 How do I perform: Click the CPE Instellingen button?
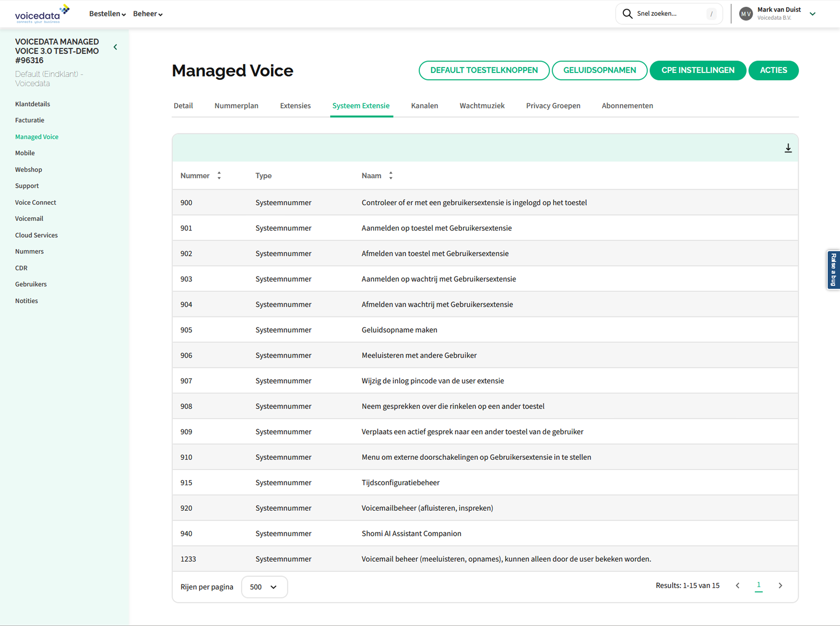pyautogui.click(x=698, y=71)
